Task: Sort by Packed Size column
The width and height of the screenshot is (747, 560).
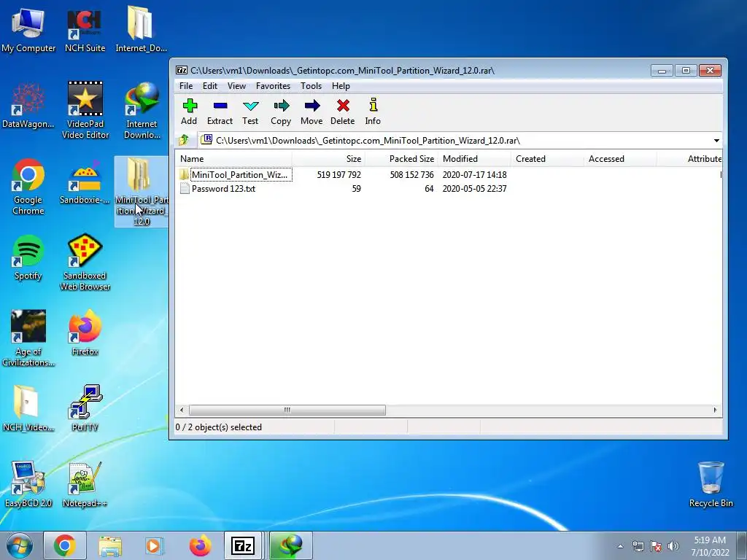Action: point(402,158)
